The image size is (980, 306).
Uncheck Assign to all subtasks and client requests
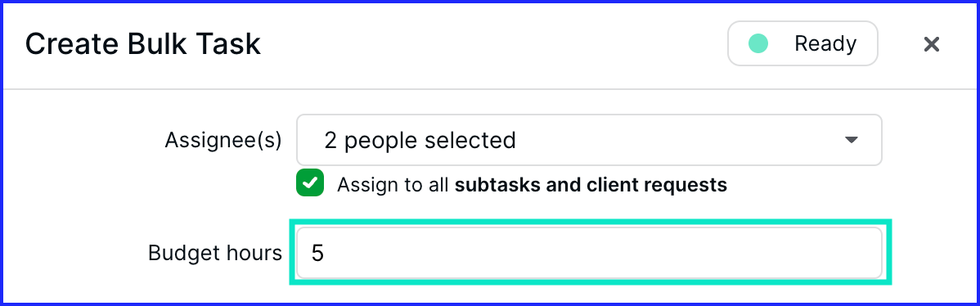pos(310,183)
